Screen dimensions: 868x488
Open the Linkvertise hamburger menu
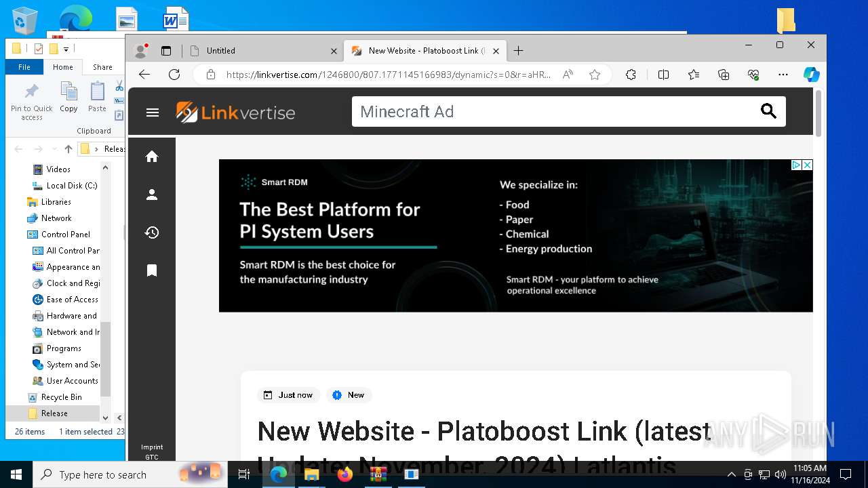pos(153,113)
